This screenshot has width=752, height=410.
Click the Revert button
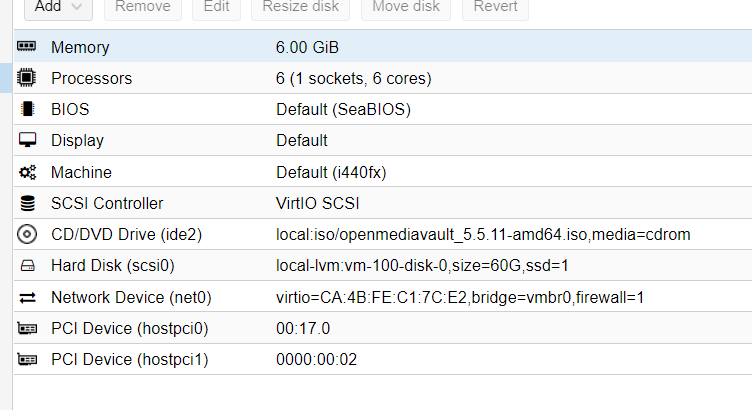(x=497, y=7)
